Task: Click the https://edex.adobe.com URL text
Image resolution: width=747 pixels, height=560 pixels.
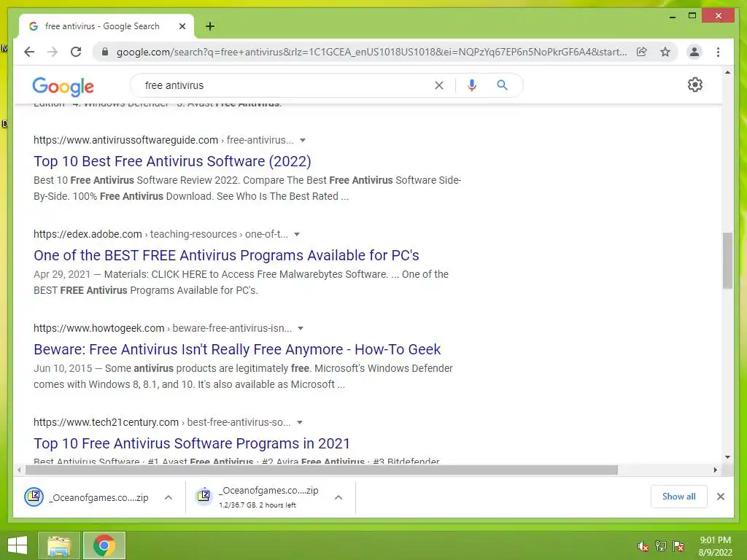Action: click(88, 234)
